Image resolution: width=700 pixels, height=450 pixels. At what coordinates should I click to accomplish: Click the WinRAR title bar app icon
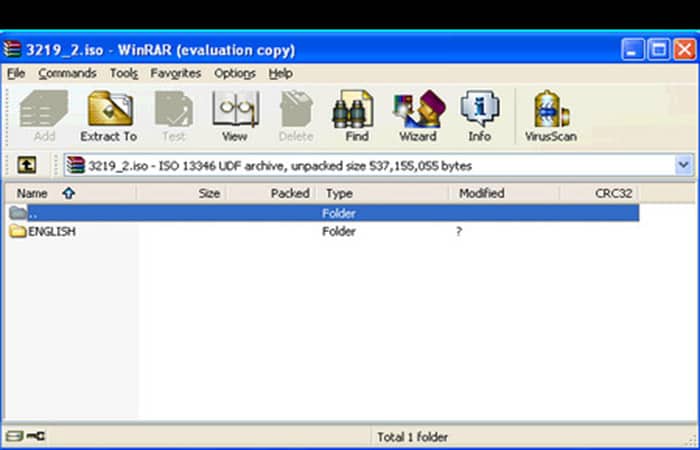click(x=12, y=49)
